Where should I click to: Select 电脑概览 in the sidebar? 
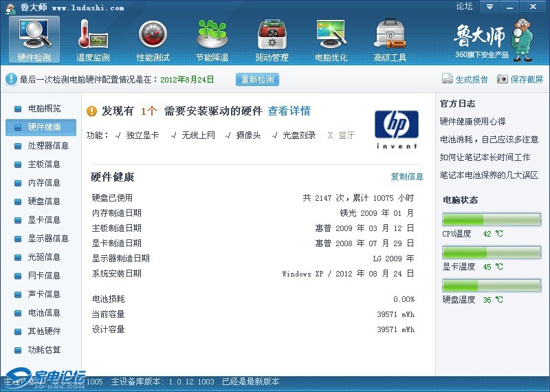[x=41, y=109]
